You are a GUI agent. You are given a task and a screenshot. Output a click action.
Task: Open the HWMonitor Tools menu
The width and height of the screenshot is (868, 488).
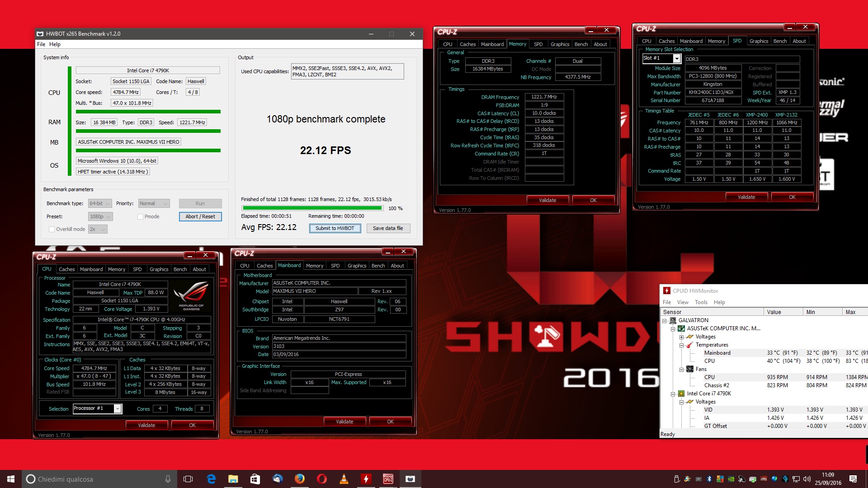click(x=701, y=302)
